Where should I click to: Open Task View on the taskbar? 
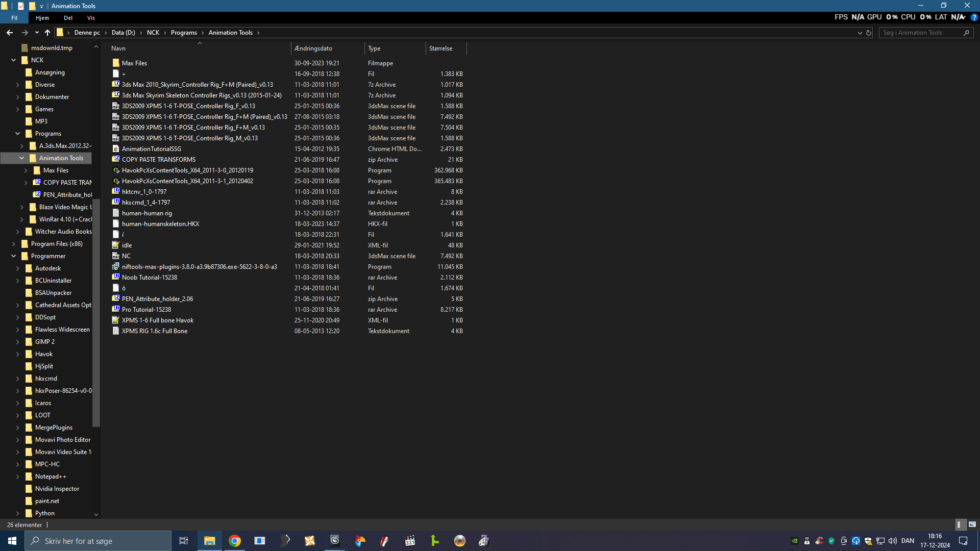coord(184,541)
